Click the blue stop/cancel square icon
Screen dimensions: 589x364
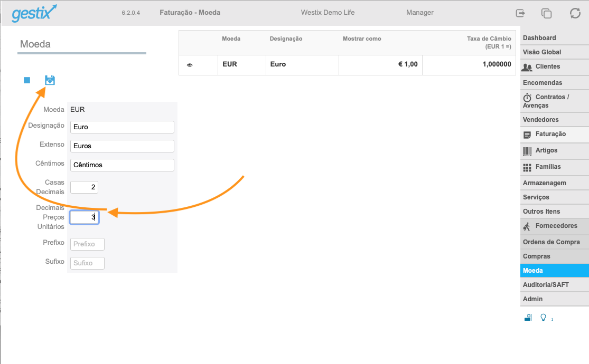pos(27,80)
